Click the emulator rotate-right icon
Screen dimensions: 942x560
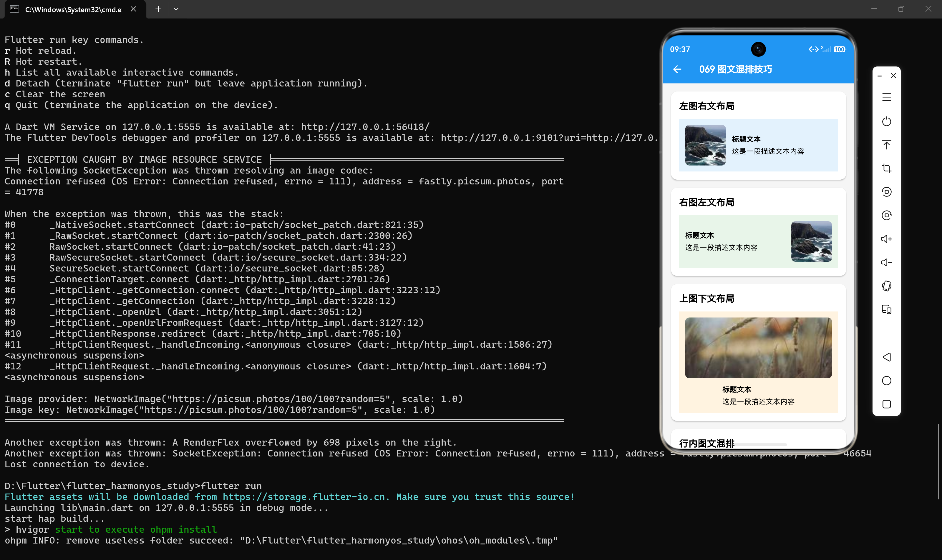click(x=886, y=215)
